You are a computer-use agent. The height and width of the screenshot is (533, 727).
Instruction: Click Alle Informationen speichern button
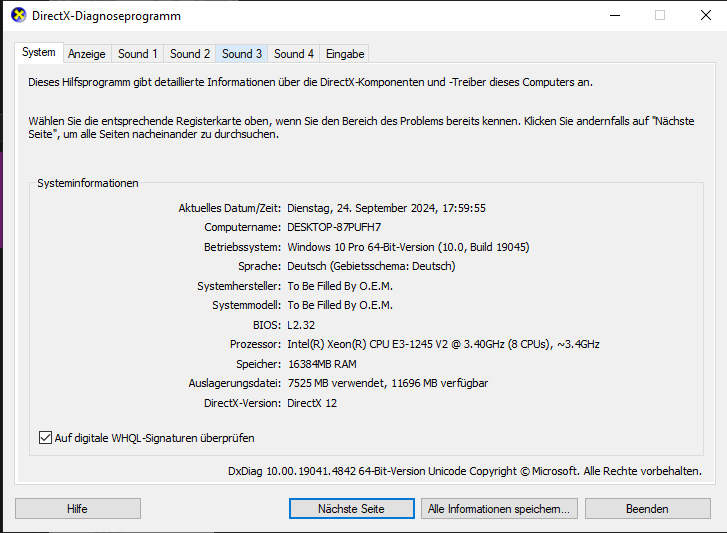click(499, 508)
